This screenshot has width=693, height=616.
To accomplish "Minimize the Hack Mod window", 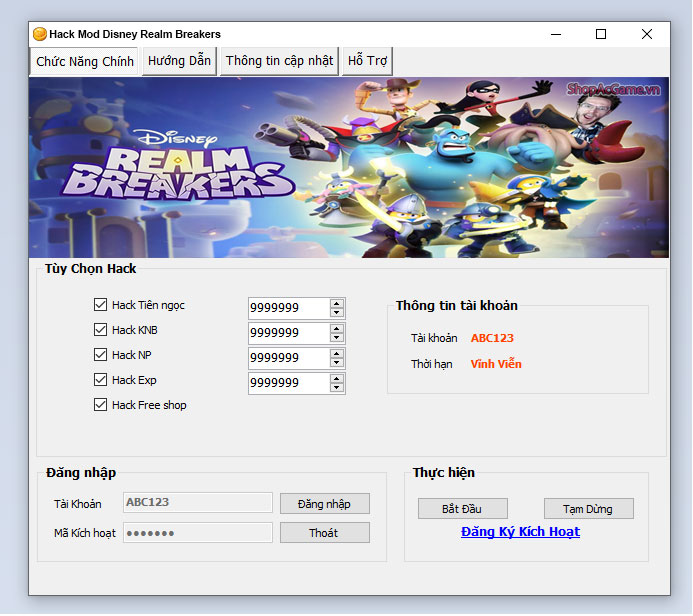I will 556,34.
